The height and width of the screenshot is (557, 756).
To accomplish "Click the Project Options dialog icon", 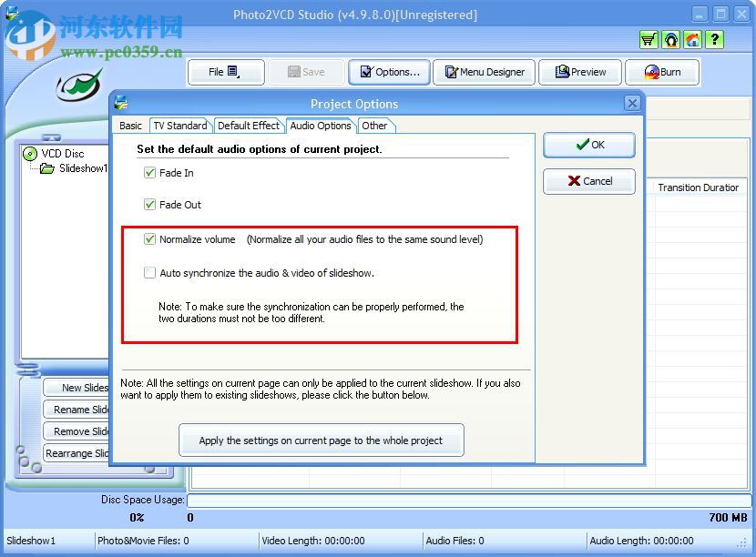I will [121, 103].
